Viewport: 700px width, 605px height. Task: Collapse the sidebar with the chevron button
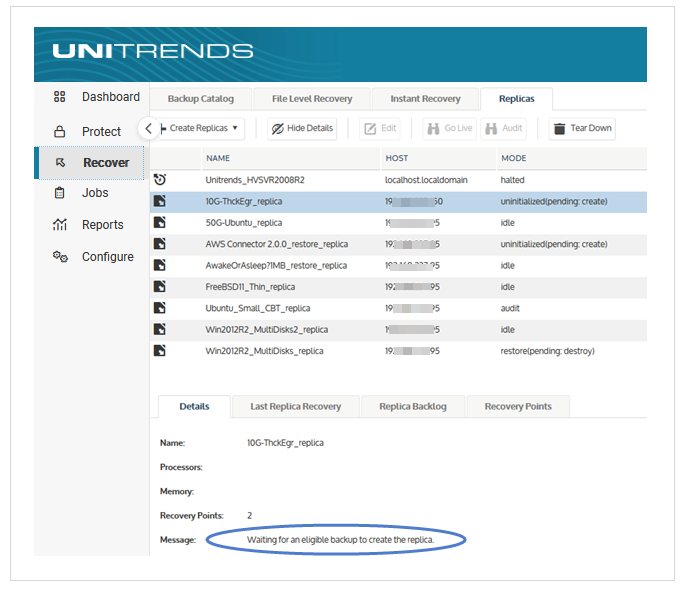tap(148, 129)
